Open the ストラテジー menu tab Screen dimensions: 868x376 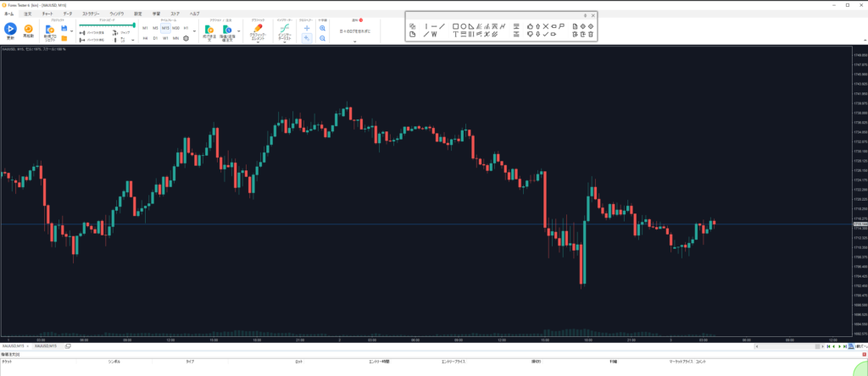[91, 14]
